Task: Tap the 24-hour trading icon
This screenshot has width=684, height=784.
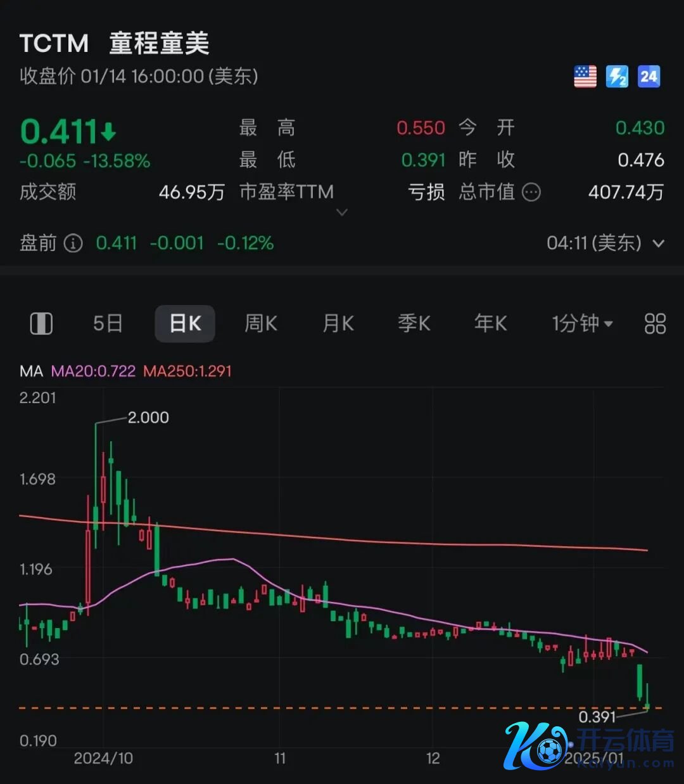Action: 649,77
